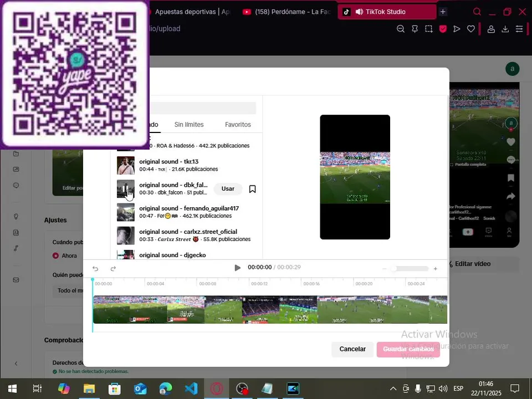Open OBS Studio from taskbar
Image resolution: width=532 pixels, height=399 pixels.
click(242, 389)
